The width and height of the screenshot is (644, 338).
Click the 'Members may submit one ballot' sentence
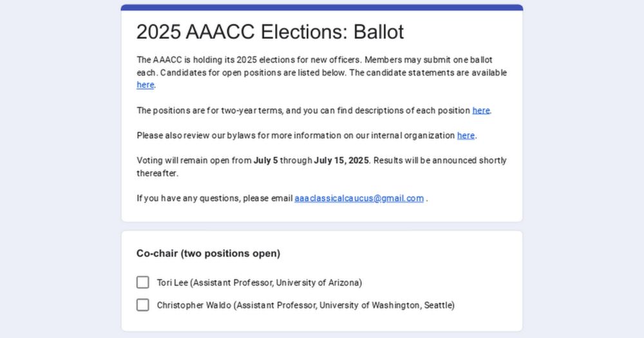coord(428,60)
